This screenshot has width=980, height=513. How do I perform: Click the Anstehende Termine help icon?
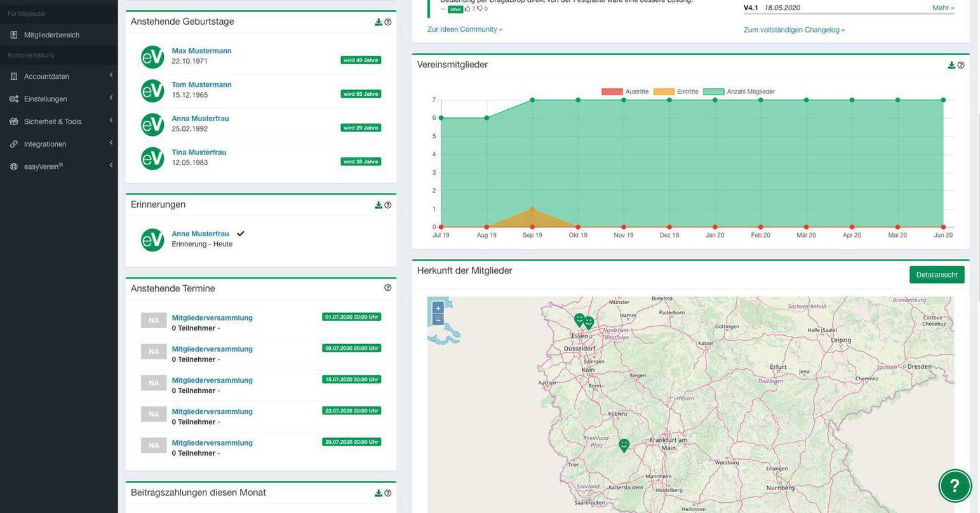388,288
